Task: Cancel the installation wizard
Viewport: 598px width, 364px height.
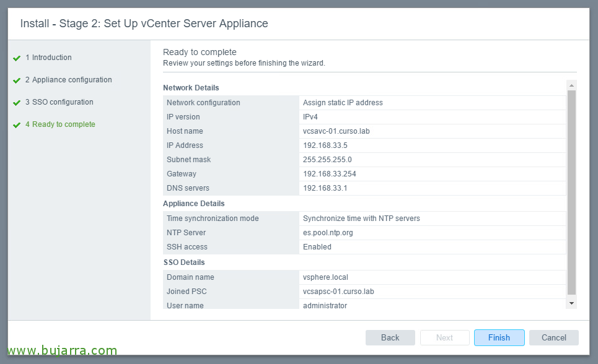Action: pos(554,338)
